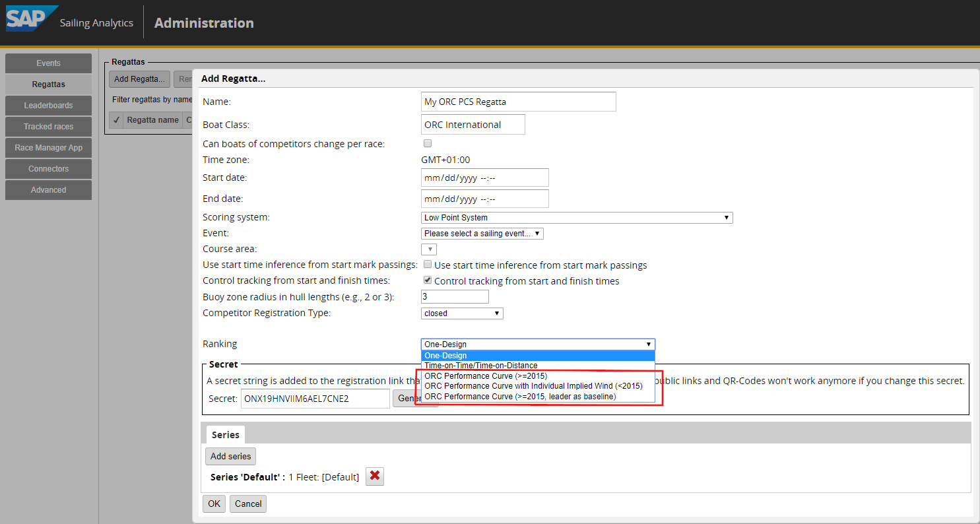Open the sailing Event dropdown

[482, 233]
